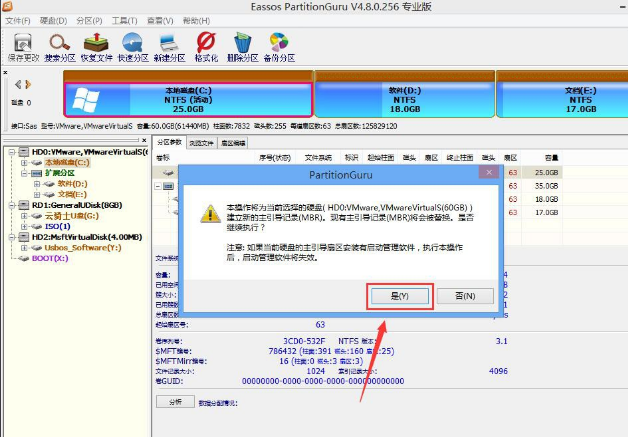Close the PartitionGuru confirmation dialog
This screenshot has height=437, width=628.
point(488,174)
